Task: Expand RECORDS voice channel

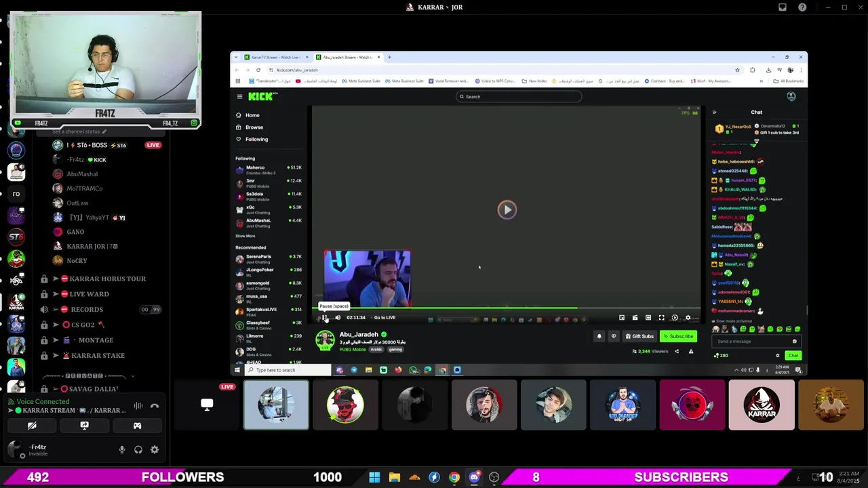Action: pos(100,309)
